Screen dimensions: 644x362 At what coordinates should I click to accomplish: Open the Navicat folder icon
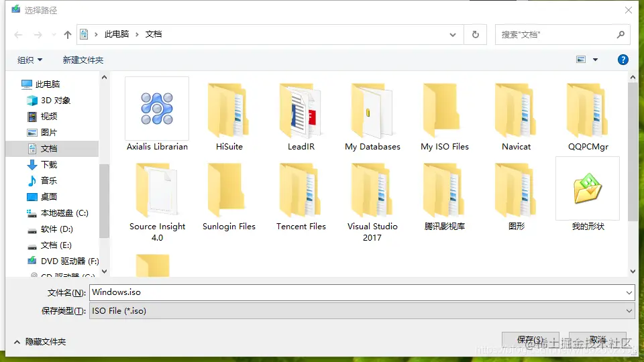516,110
